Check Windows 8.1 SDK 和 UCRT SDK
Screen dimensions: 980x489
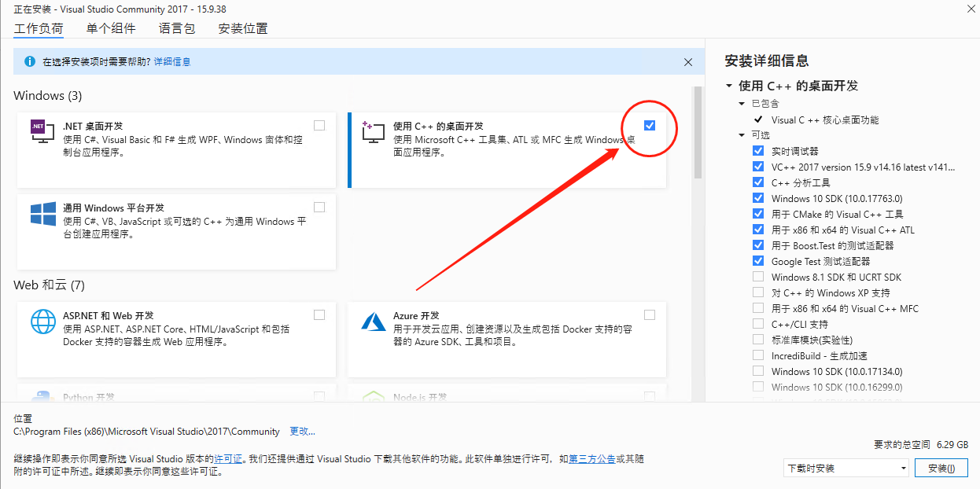tap(758, 277)
